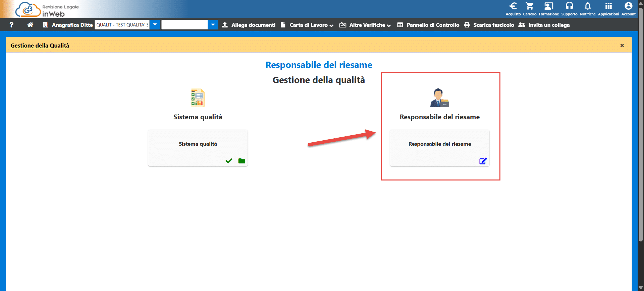644x291 pixels.
Task: Open the Carrello shopping cart icon
Action: 530,6
